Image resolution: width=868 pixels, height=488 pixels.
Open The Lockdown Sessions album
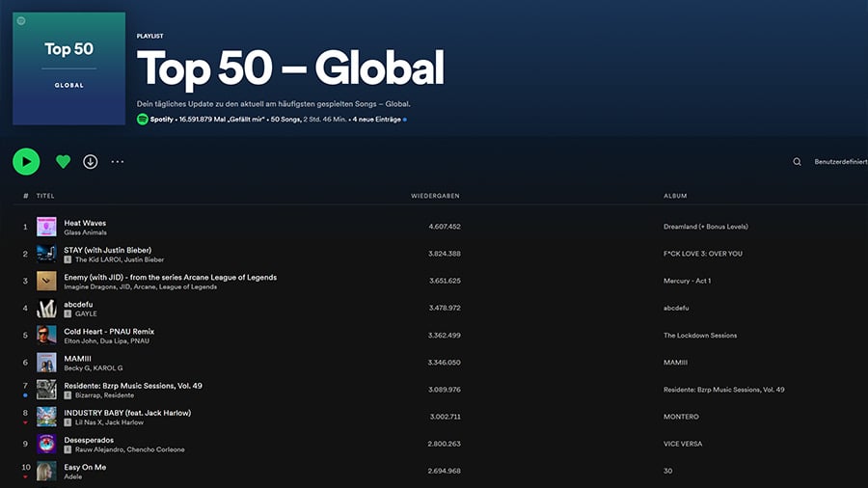tap(700, 336)
